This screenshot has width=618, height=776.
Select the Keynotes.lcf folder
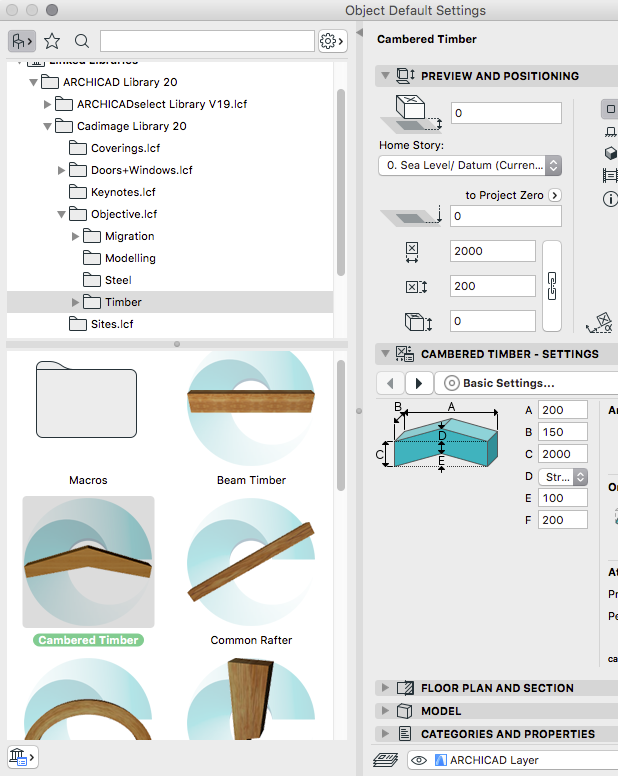pos(112,192)
